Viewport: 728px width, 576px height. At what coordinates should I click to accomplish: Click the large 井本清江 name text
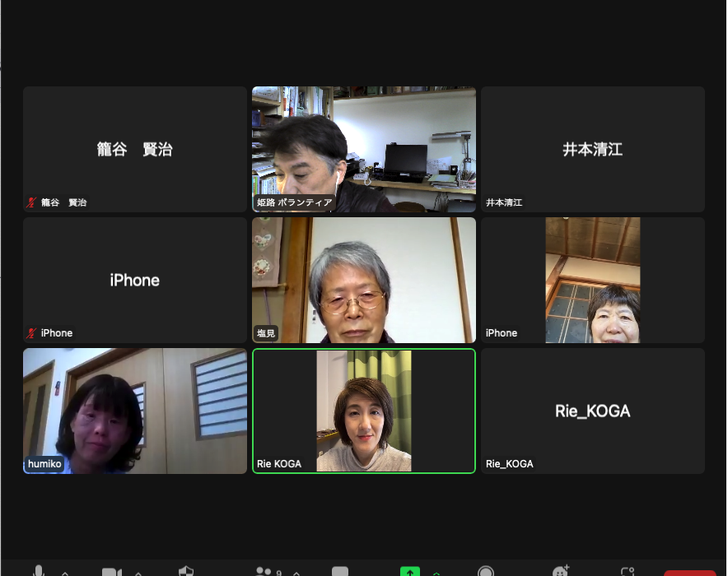click(x=593, y=149)
